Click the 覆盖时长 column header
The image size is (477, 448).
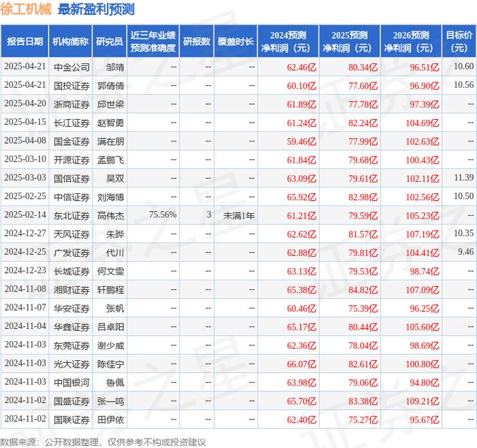tap(236, 42)
